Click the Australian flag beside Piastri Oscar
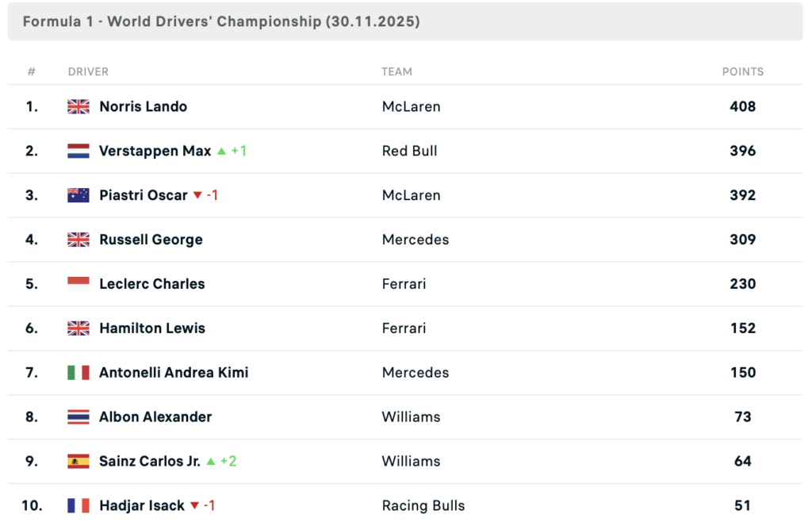This screenshot has height=526, width=812. pos(79,196)
